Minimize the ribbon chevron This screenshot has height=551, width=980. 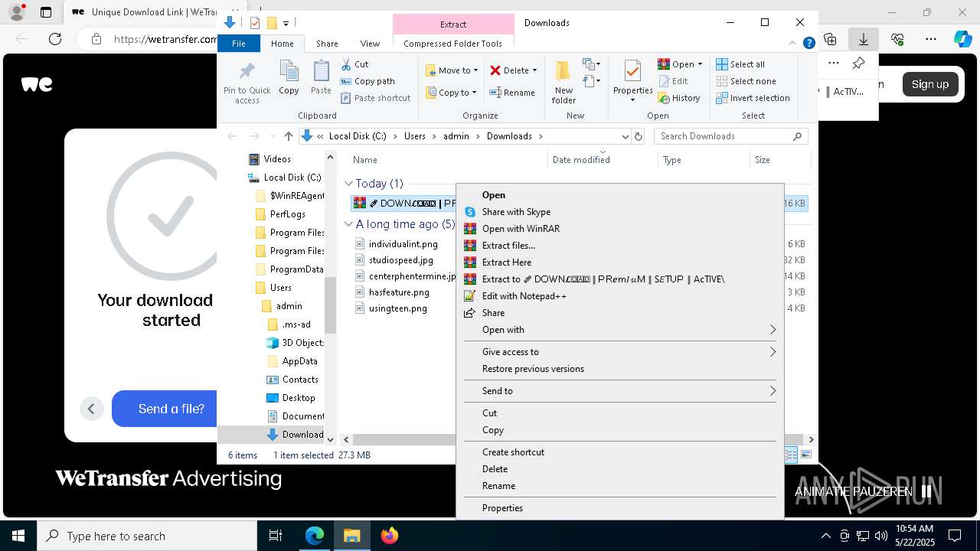792,44
